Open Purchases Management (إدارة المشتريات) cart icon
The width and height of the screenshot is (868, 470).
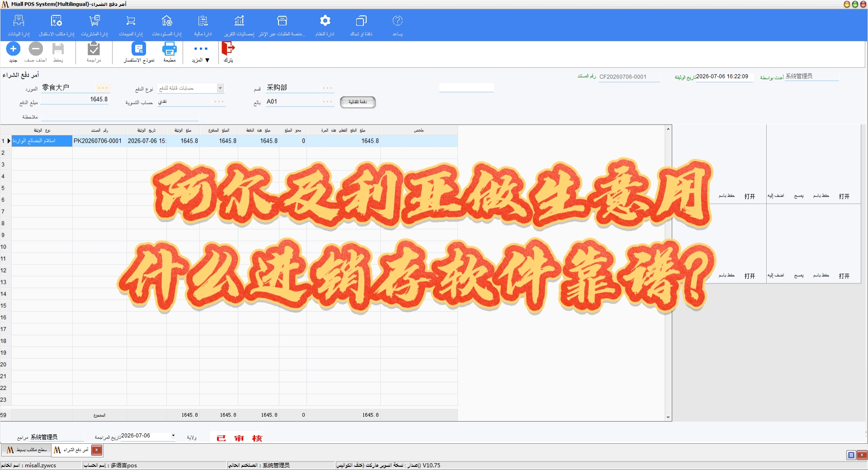[x=94, y=25]
